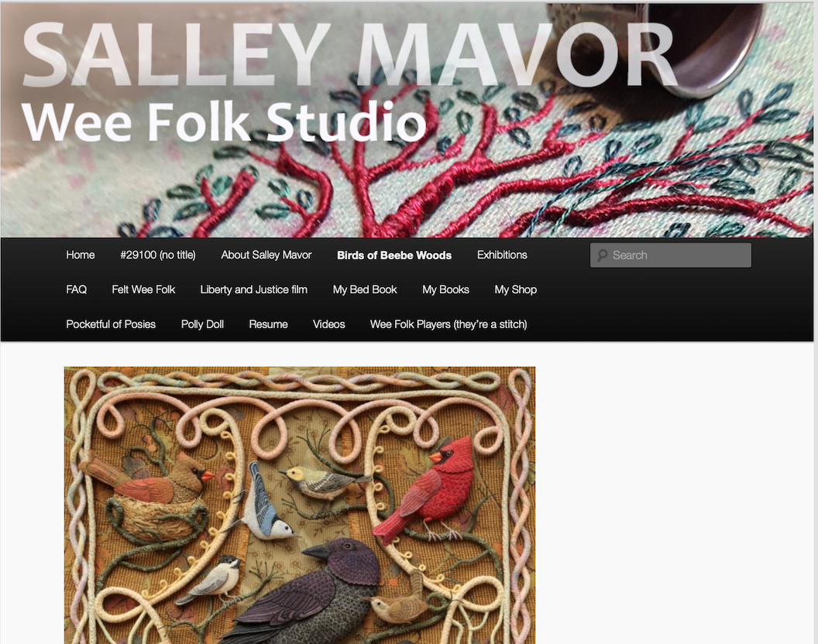This screenshot has height=644, width=818.
Task: Open the embroidered birds artwork image
Action: point(300,505)
